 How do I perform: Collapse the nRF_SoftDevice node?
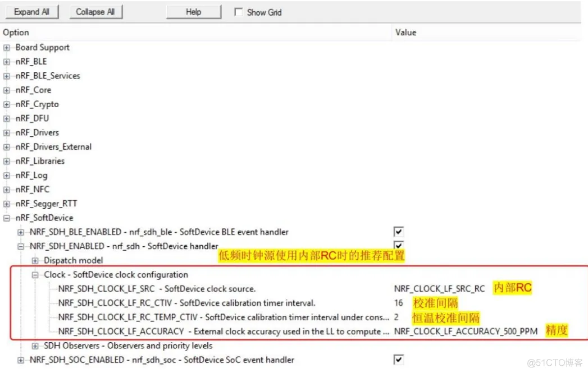point(7,218)
